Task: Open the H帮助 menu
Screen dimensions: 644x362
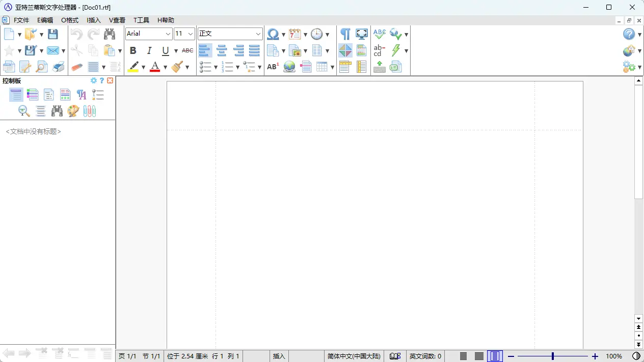Action: 166,20
